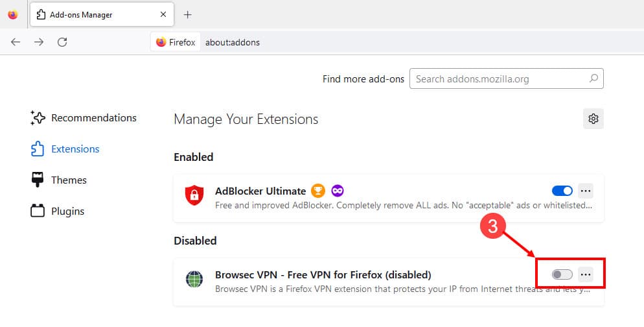Open the gear tools menu for extensions
644x327 pixels.
(x=593, y=119)
